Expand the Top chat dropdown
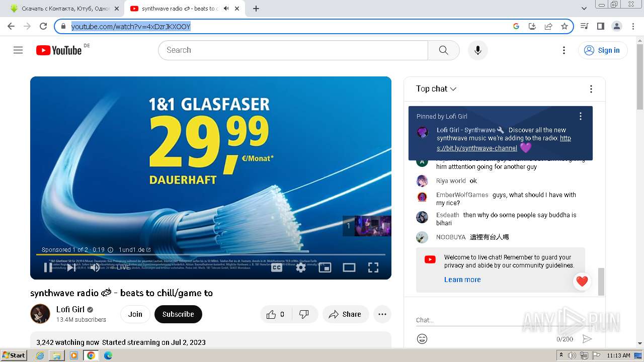The image size is (644, 362). pos(436,89)
